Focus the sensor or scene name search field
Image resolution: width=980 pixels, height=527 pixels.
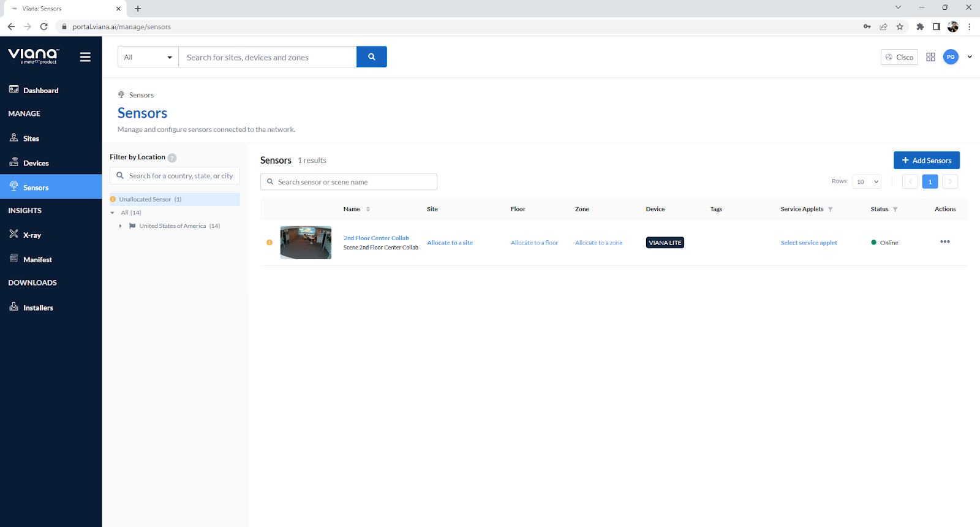coord(354,182)
